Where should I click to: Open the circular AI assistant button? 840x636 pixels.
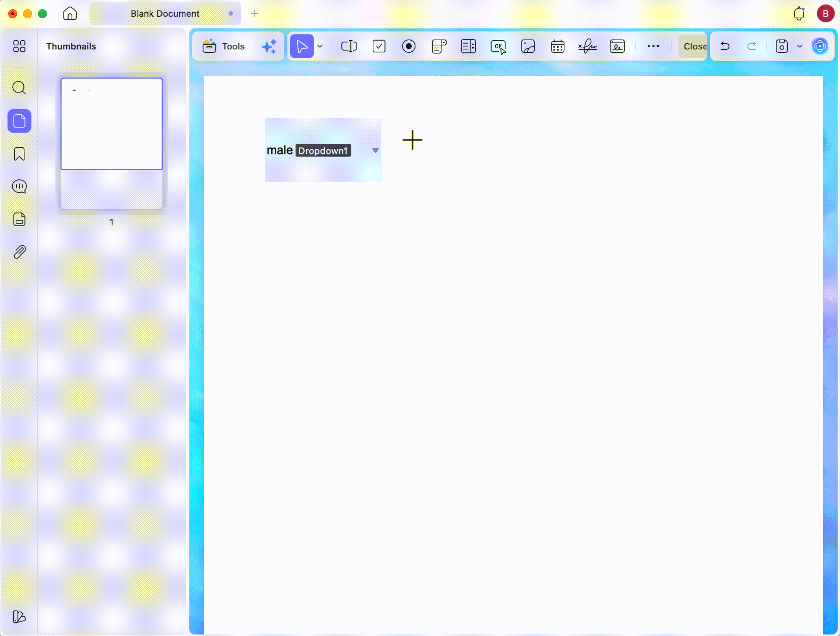point(820,46)
